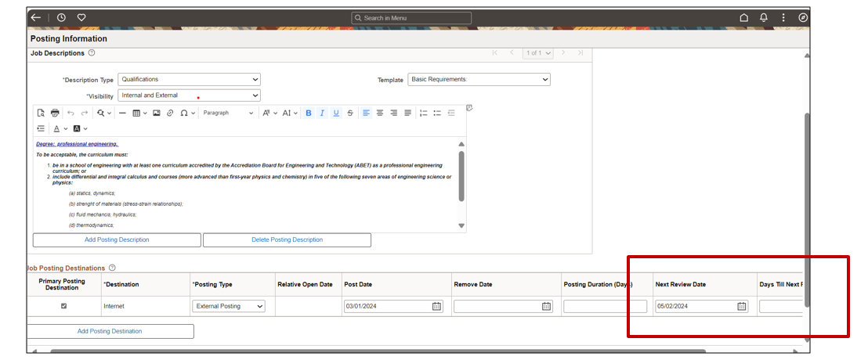Open the Paragraph style dropdown

point(227,113)
